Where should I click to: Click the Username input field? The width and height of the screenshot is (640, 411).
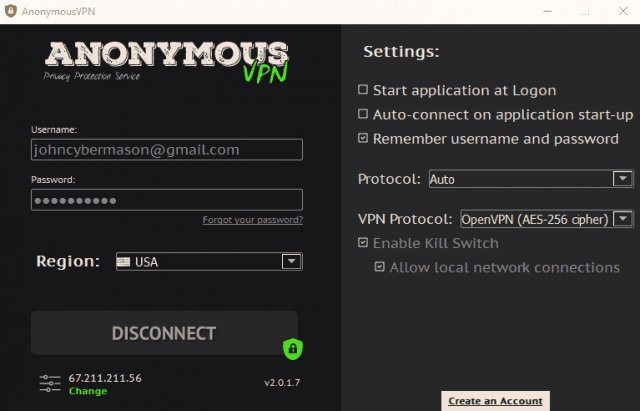point(167,150)
